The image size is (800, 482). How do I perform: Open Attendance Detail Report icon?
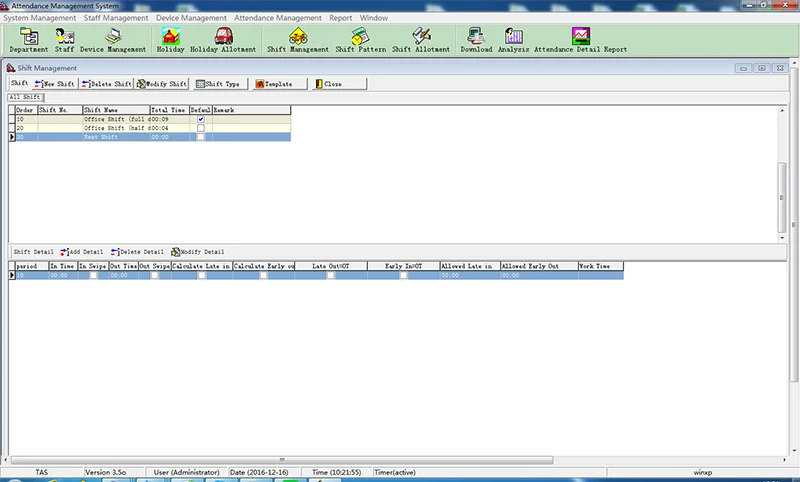(x=581, y=40)
